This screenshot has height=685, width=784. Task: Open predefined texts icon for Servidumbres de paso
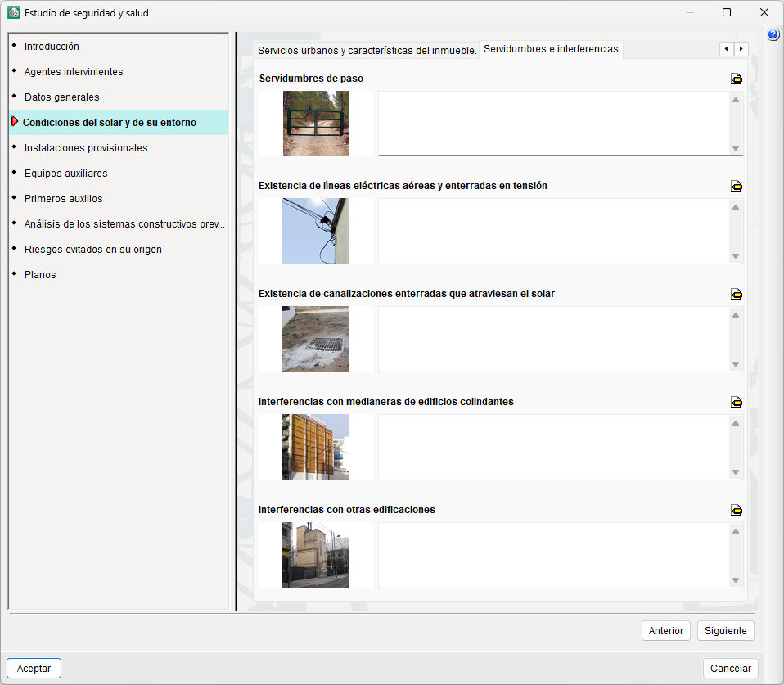click(x=736, y=79)
